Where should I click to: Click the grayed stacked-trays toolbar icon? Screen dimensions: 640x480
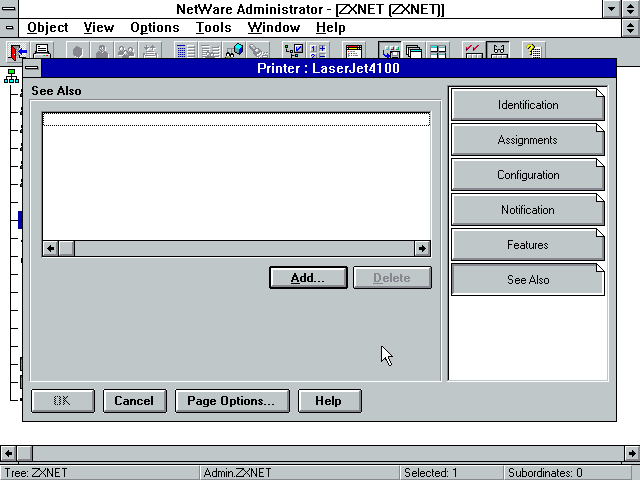[x=150, y=51]
